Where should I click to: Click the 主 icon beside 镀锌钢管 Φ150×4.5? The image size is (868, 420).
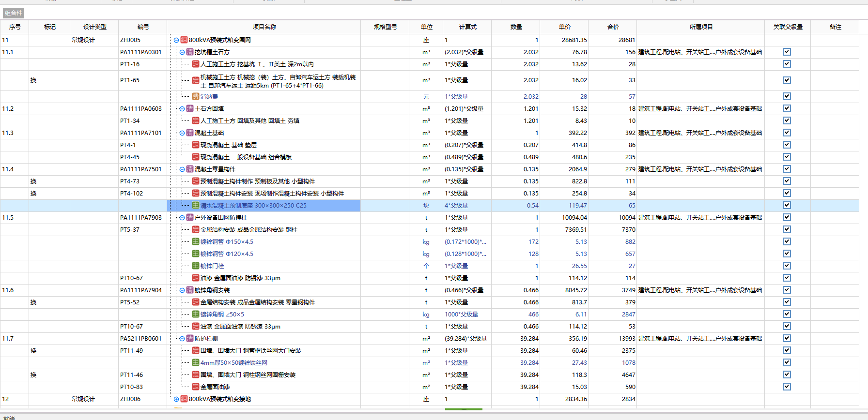coord(196,242)
